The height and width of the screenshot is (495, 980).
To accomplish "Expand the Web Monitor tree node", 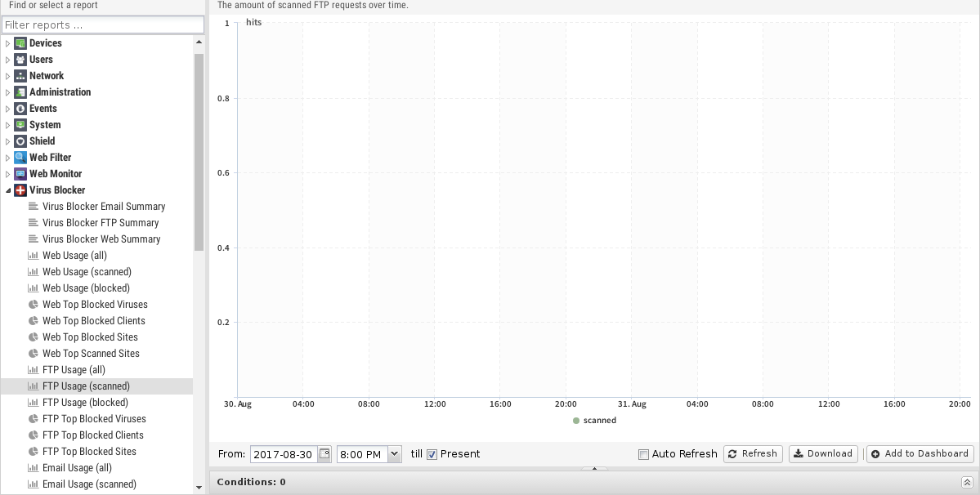I will [7, 173].
